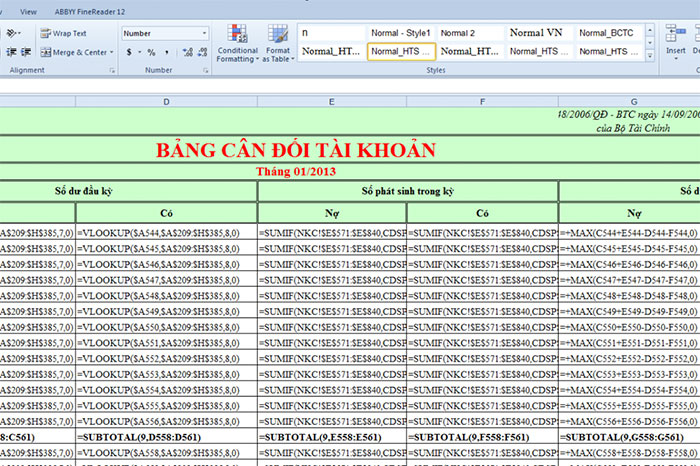Open the View ribbon tab
Viewport: 700px width, 466px height.
pos(28,12)
